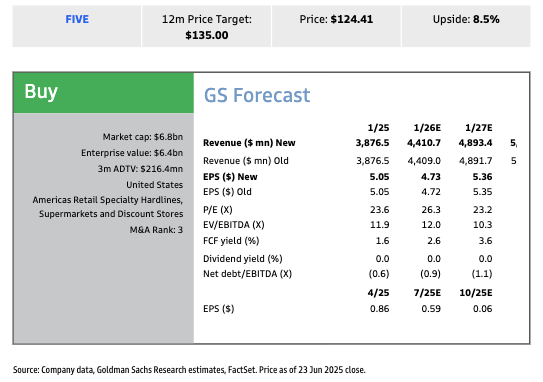This screenshot has width=543, height=382.
Task: Click the 12m Price Target cell
Action: click(x=207, y=26)
